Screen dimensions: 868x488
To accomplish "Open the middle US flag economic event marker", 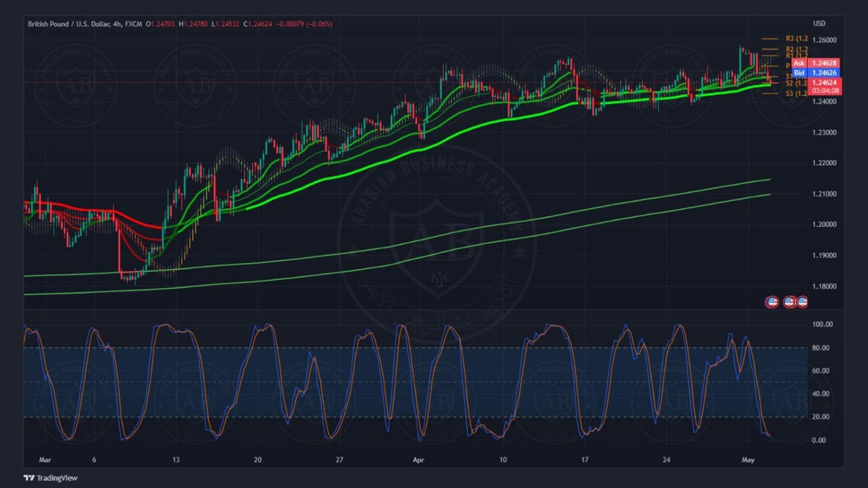I will point(789,302).
